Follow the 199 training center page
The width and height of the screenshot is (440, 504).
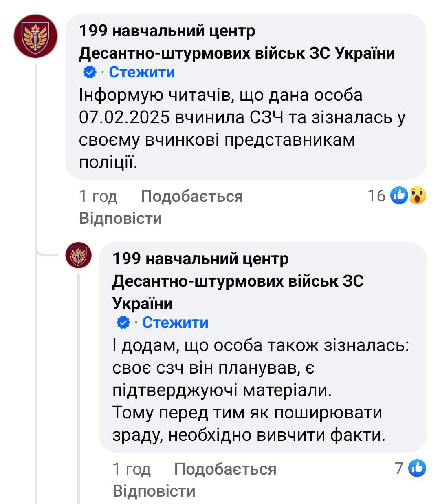coord(142,73)
